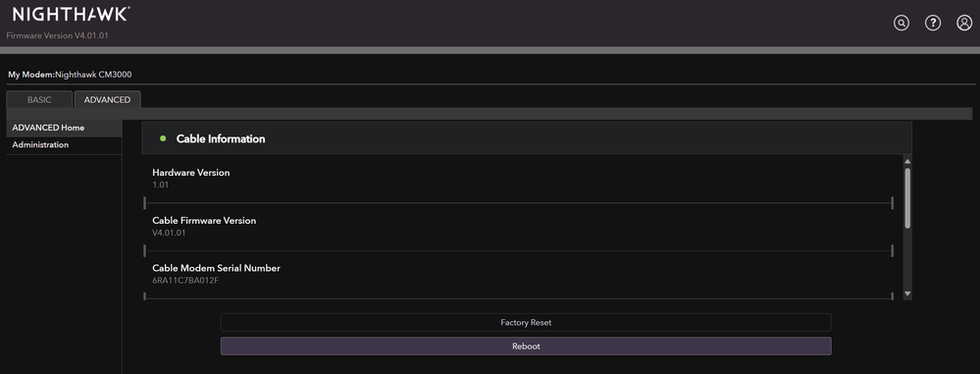This screenshot has height=374, width=980.
Task: Click the scrollbar up arrow
Action: click(907, 161)
